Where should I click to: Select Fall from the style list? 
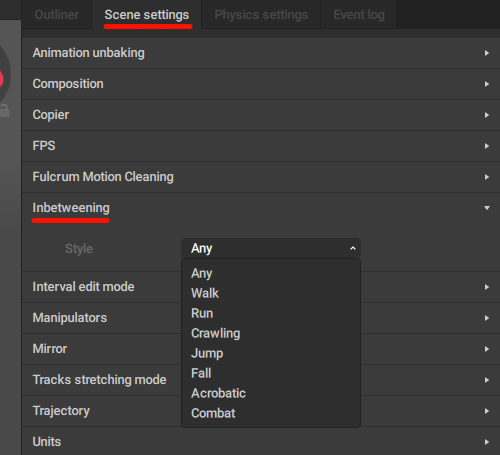click(x=271, y=373)
